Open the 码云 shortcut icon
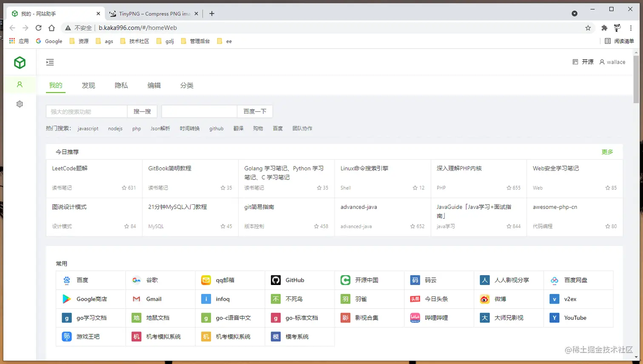 pyautogui.click(x=415, y=280)
